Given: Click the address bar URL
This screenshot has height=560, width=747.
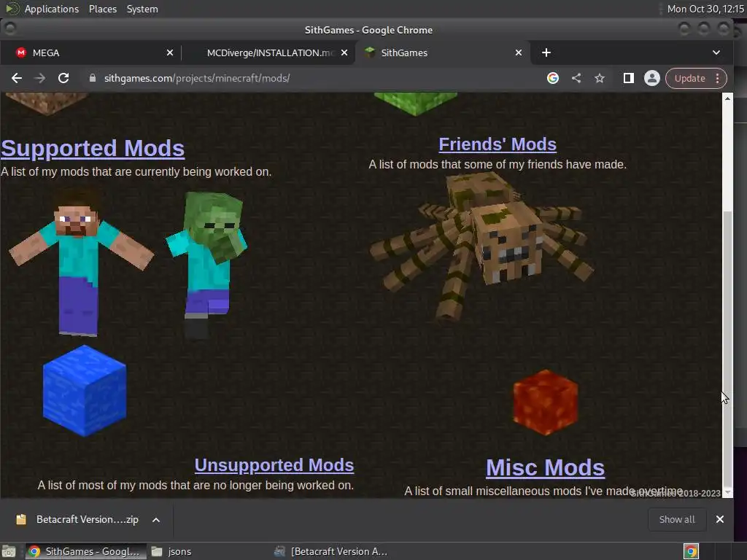Looking at the screenshot, I should click(x=197, y=78).
